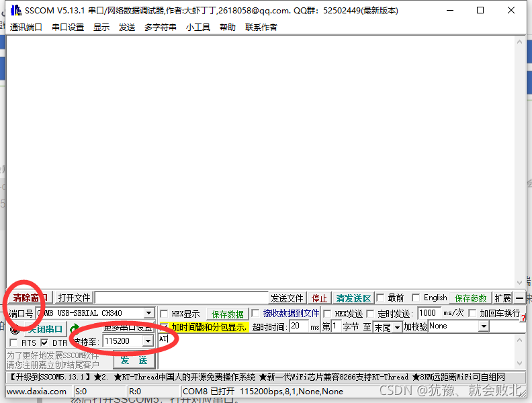Uncheck the DTR checkbox
Image resolution: width=532 pixels, height=403 pixels.
44,343
